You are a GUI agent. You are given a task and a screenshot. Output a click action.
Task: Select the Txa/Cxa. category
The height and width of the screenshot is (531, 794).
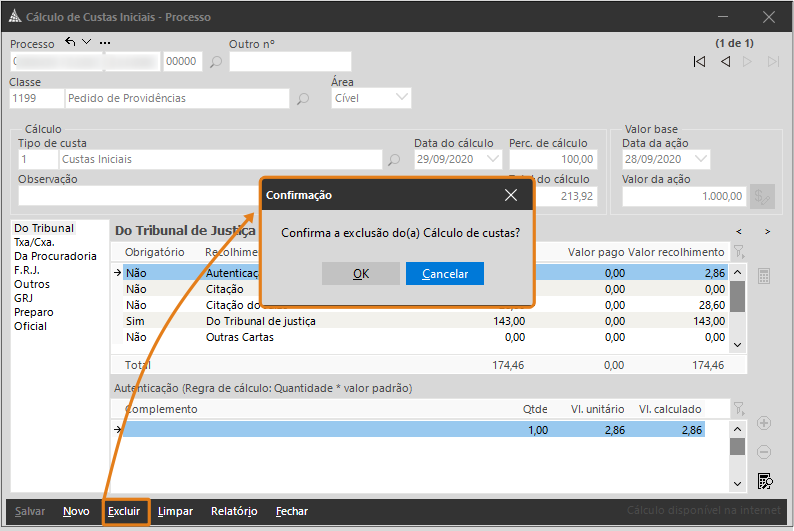(x=34, y=242)
